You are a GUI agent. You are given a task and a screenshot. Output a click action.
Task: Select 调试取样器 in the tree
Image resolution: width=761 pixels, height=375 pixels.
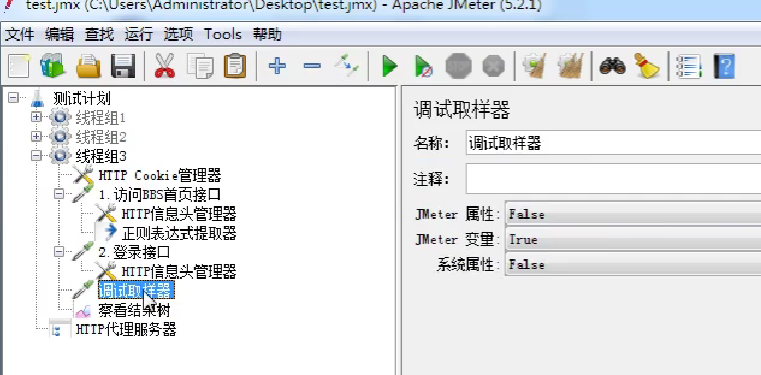click(x=136, y=291)
